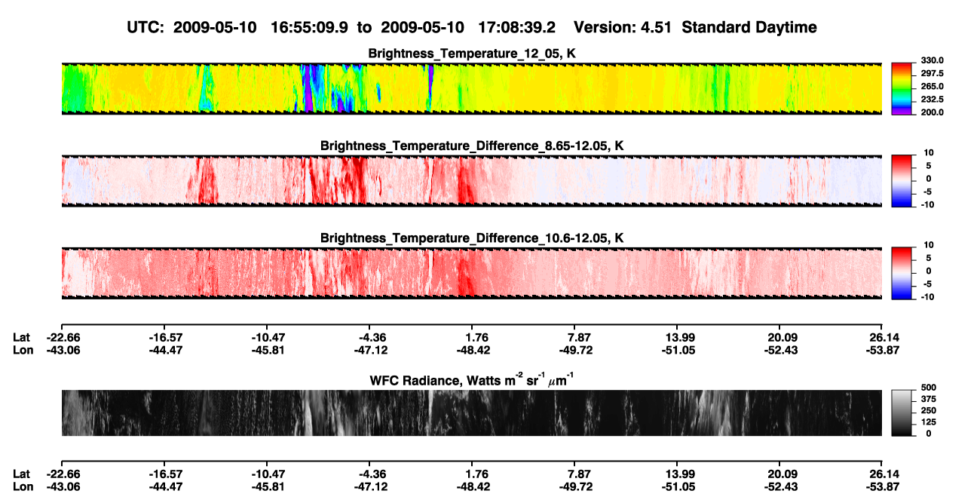The height and width of the screenshot is (503, 980).
Task: Click the '232.5' colorbar tick label
Action: click(933, 99)
